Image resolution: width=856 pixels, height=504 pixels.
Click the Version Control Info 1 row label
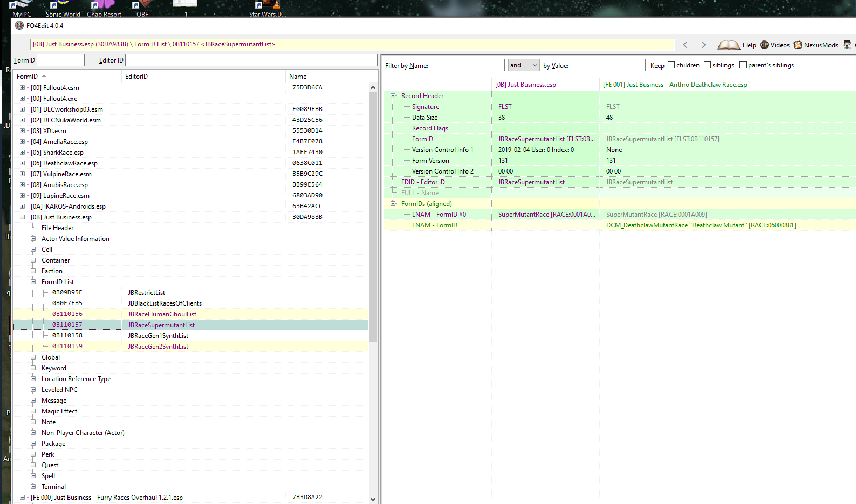point(442,150)
